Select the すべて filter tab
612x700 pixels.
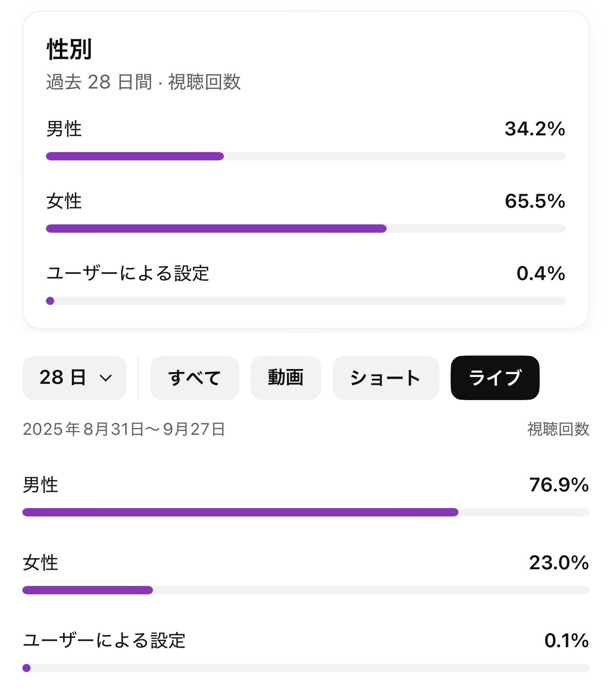point(194,378)
